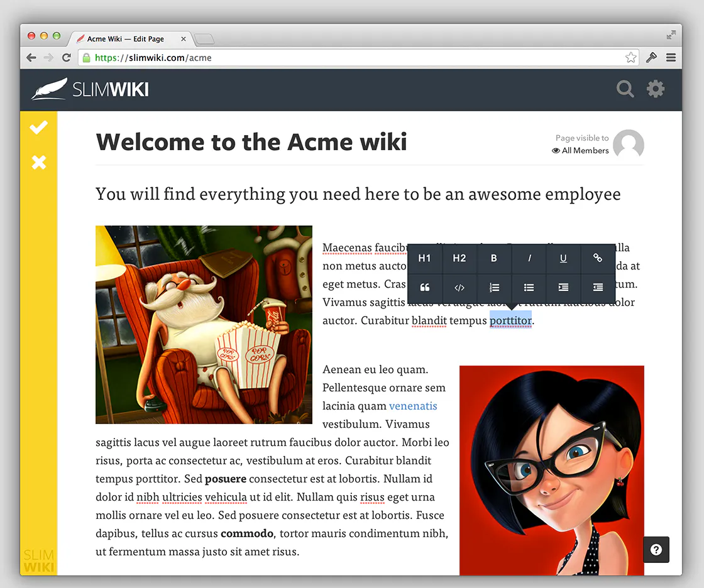Go back in browser

pos(31,57)
